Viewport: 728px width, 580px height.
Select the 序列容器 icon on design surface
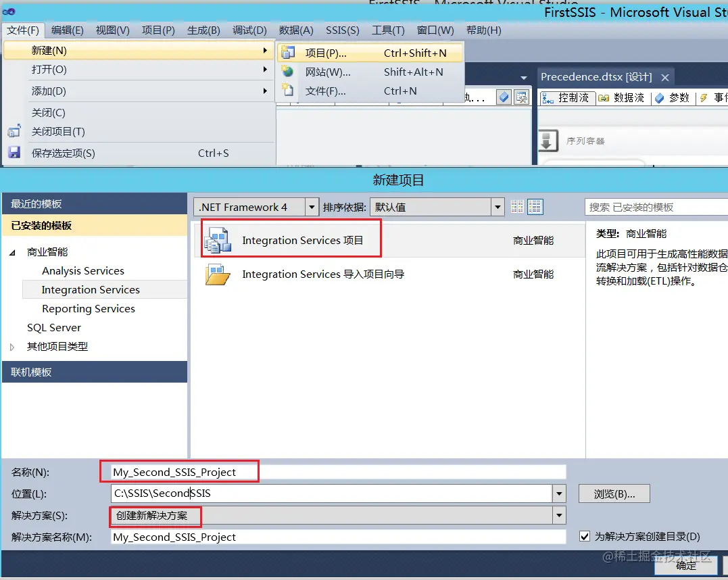[x=548, y=140]
